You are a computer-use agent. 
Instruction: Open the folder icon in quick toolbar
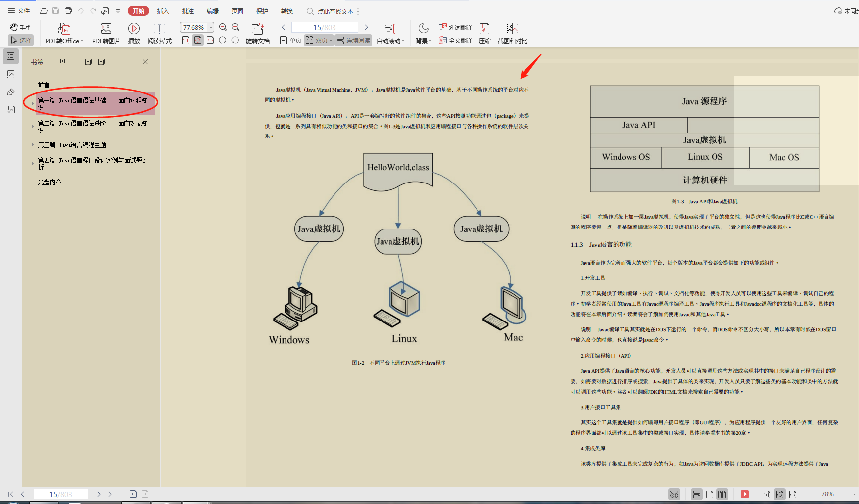pyautogui.click(x=44, y=11)
